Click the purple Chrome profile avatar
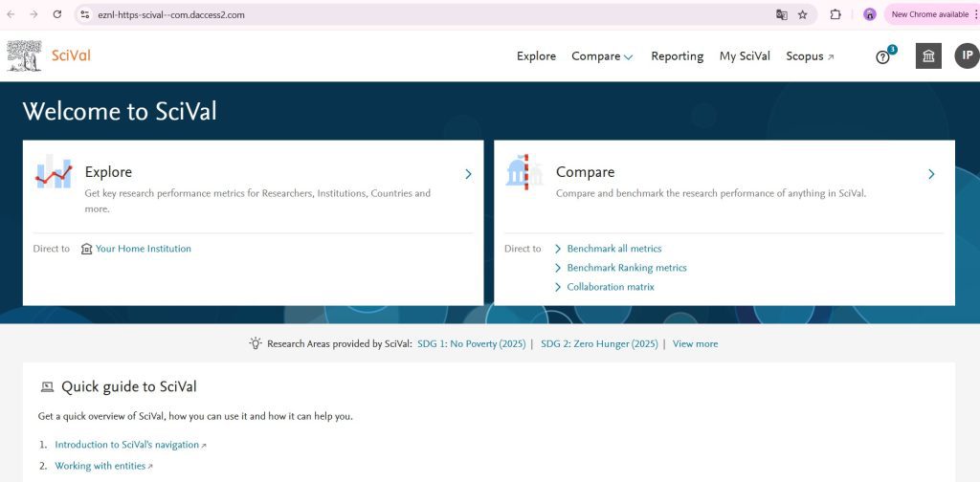Viewport: 980px width, 482px height. coord(869,14)
